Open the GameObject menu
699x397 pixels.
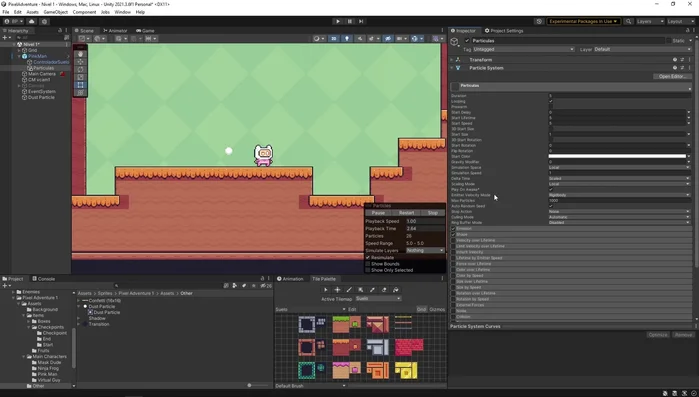coord(55,12)
